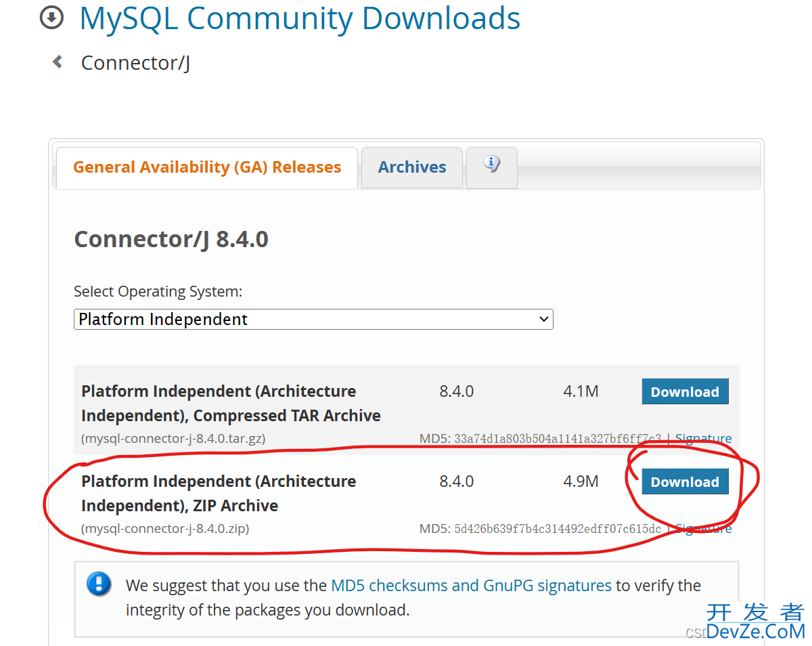Open Signature link for tar.gz file
The width and height of the screenshot is (812, 646).
pyautogui.click(x=704, y=438)
